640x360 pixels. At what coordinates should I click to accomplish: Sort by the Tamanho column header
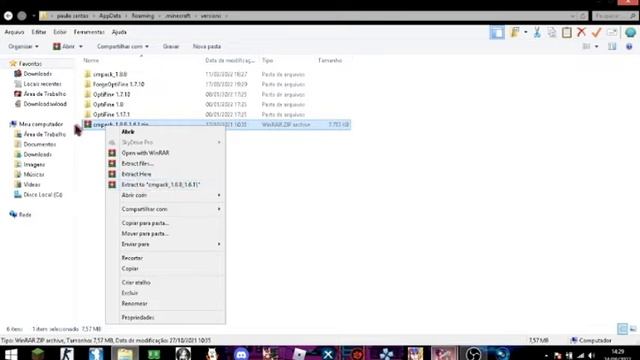(x=330, y=60)
